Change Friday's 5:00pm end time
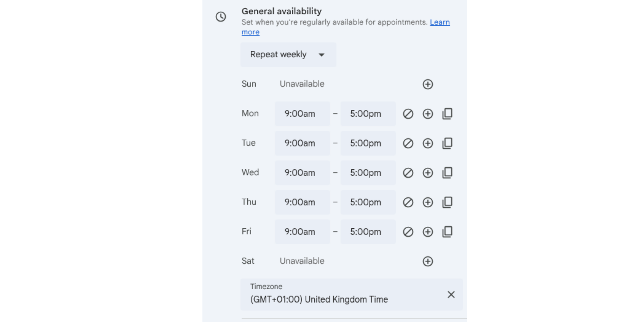This screenshot has height=322, width=644. coord(368,232)
